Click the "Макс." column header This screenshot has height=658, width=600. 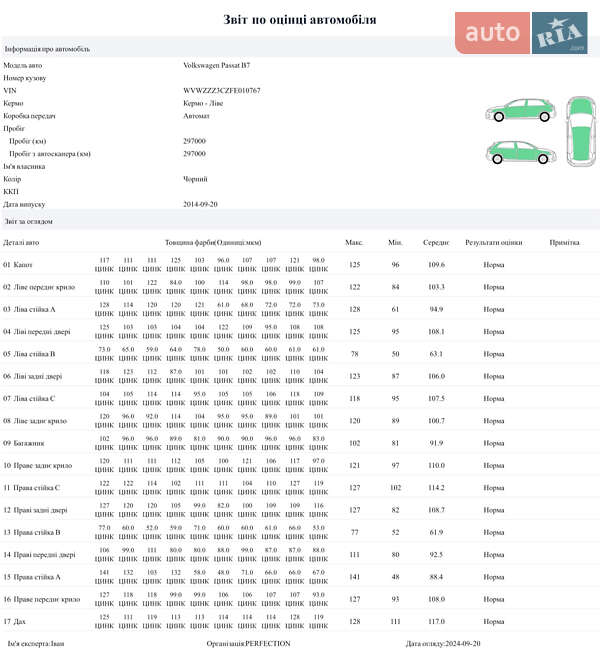click(354, 243)
